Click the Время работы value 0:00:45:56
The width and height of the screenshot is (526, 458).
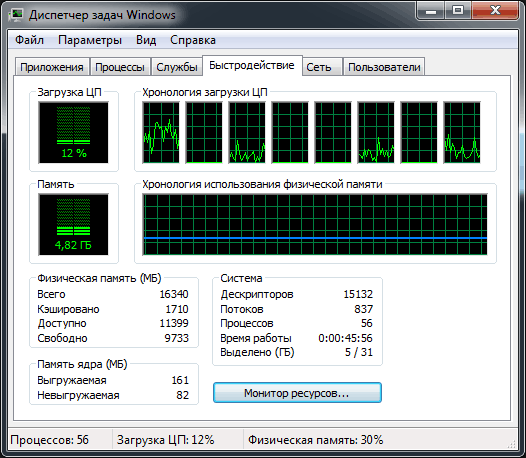(346, 338)
